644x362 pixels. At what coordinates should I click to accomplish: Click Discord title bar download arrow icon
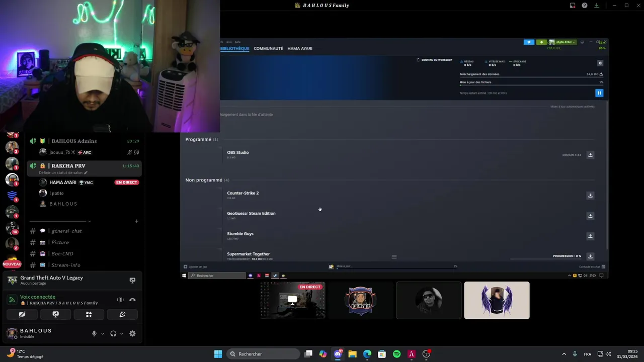[597, 6]
